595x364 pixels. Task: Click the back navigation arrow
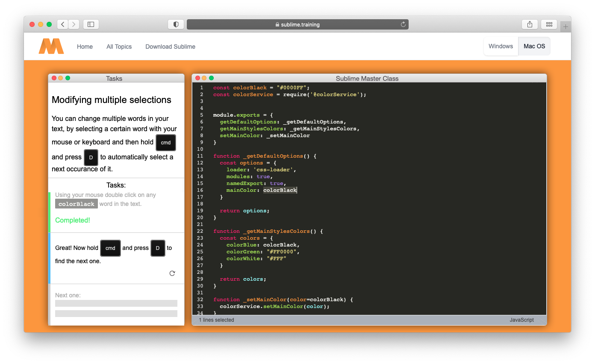(62, 24)
